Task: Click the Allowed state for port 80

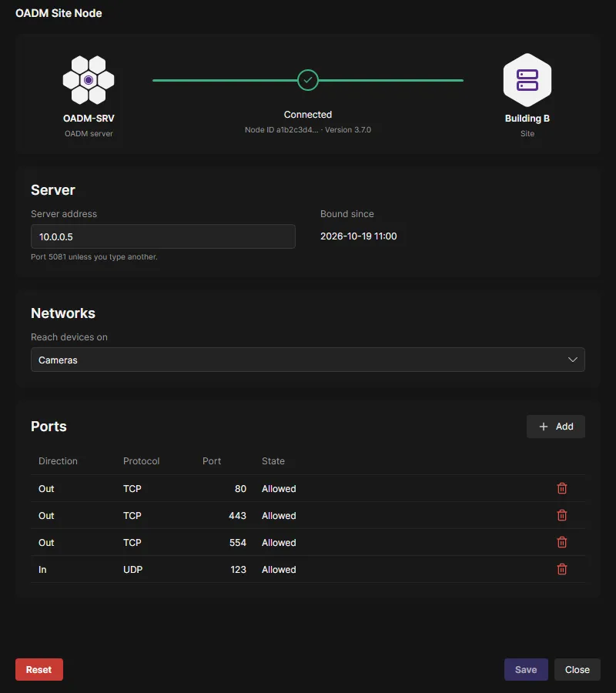Action: tap(279, 489)
